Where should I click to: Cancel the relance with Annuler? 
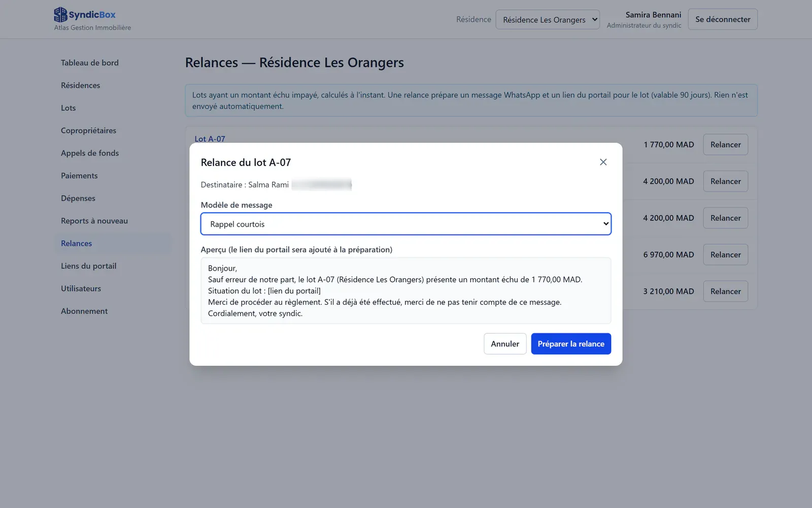tap(505, 344)
